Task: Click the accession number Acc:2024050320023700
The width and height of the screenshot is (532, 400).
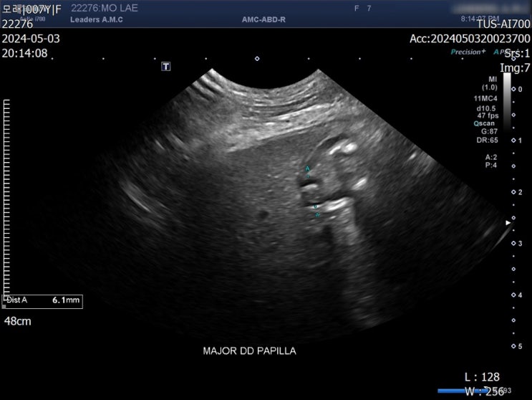Action: click(470, 39)
